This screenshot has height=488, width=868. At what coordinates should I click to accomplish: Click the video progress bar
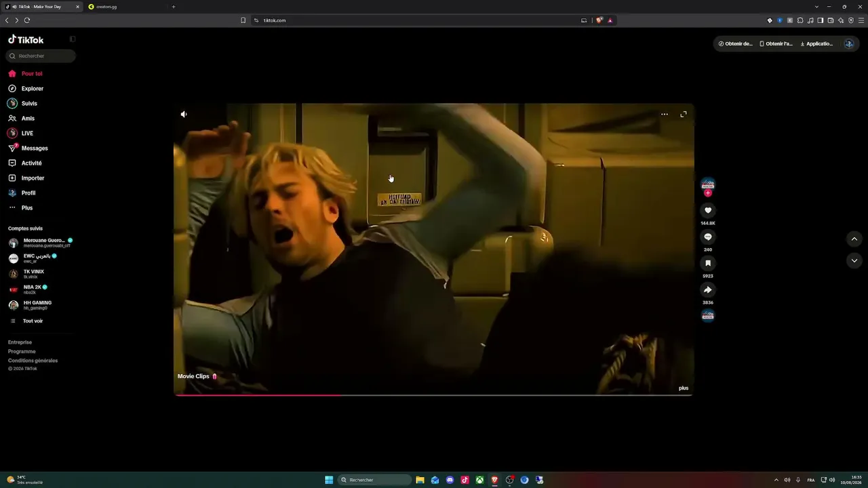[x=434, y=394]
